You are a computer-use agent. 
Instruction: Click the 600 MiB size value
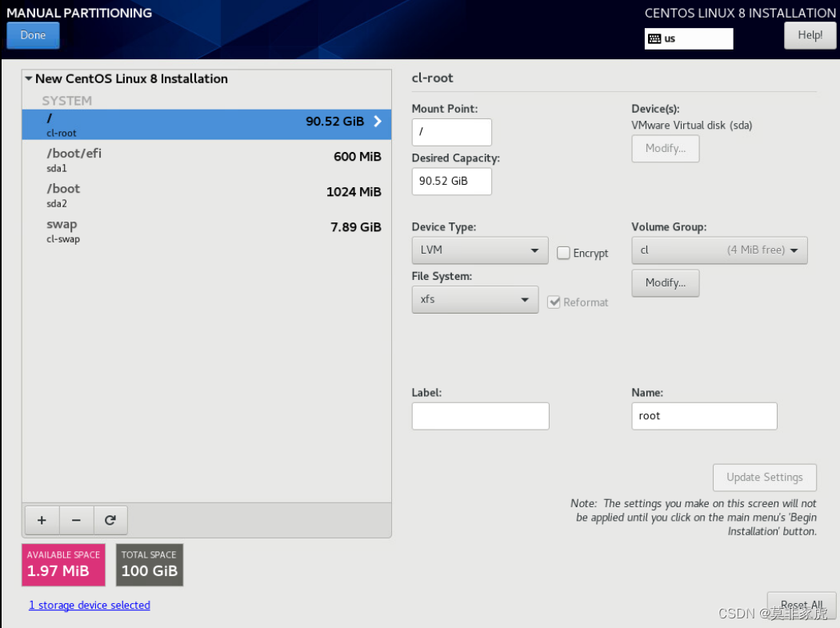(x=358, y=157)
